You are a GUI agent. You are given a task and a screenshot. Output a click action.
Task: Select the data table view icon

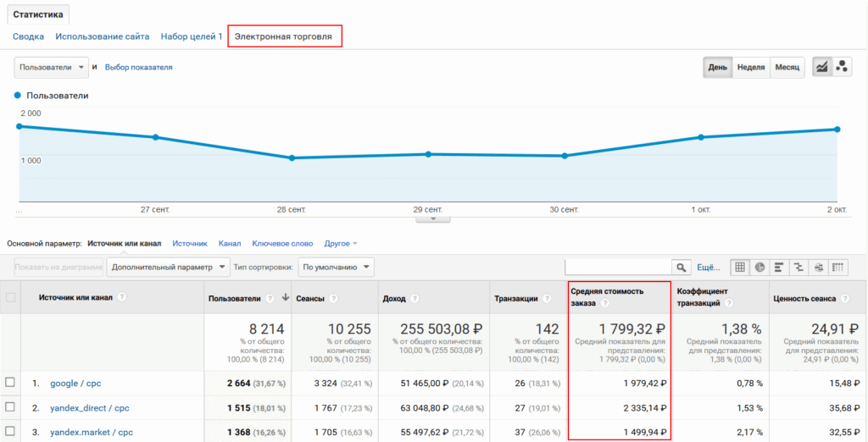pos(740,268)
